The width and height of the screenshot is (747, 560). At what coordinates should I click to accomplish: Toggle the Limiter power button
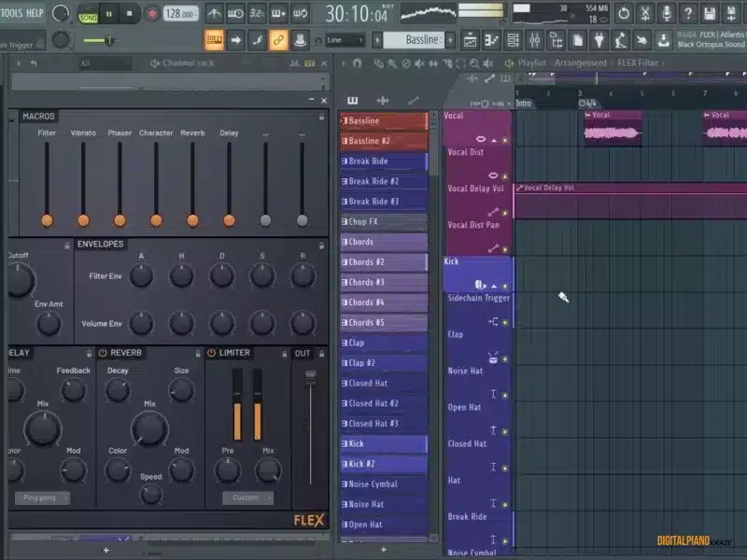[211, 353]
